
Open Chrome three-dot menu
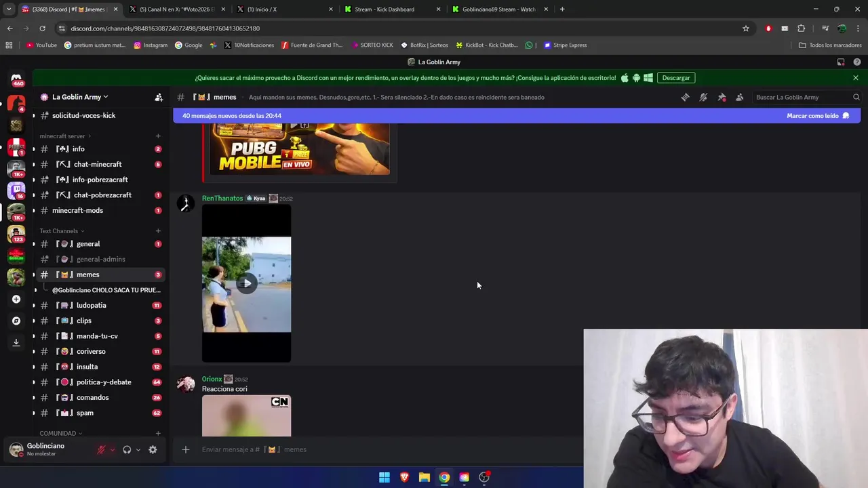859,28
